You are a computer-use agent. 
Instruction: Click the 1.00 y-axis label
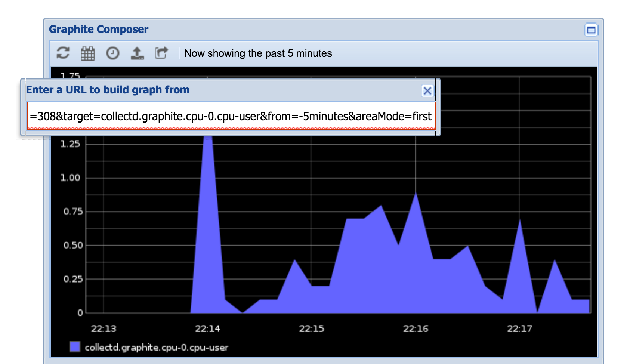pos(71,178)
